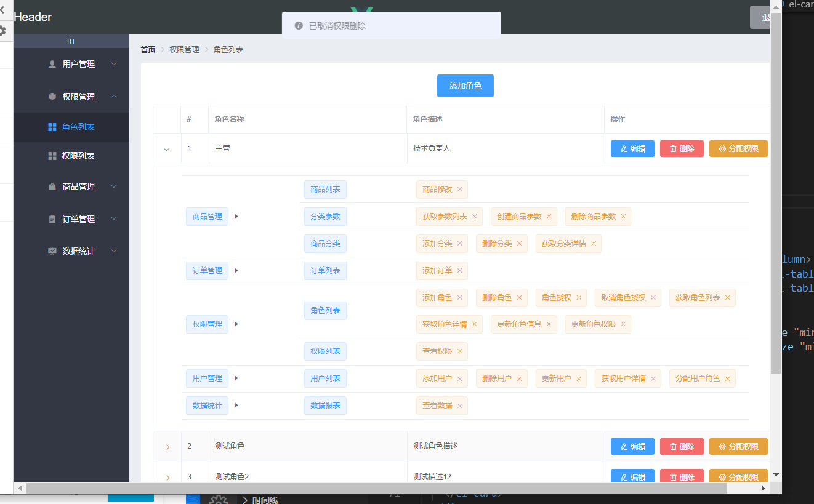Toggle sidebar collapse bar above 用户管理
The height and width of the screenshot is (504, 814).
(71, 41)
